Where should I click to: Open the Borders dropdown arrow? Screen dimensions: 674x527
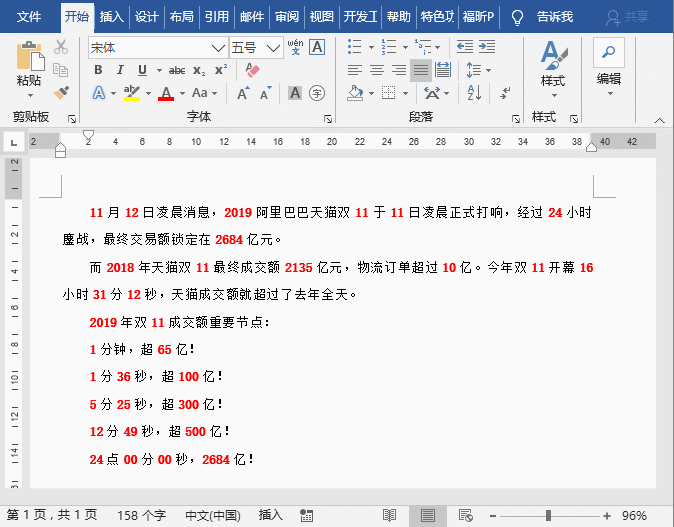(405, 93)
